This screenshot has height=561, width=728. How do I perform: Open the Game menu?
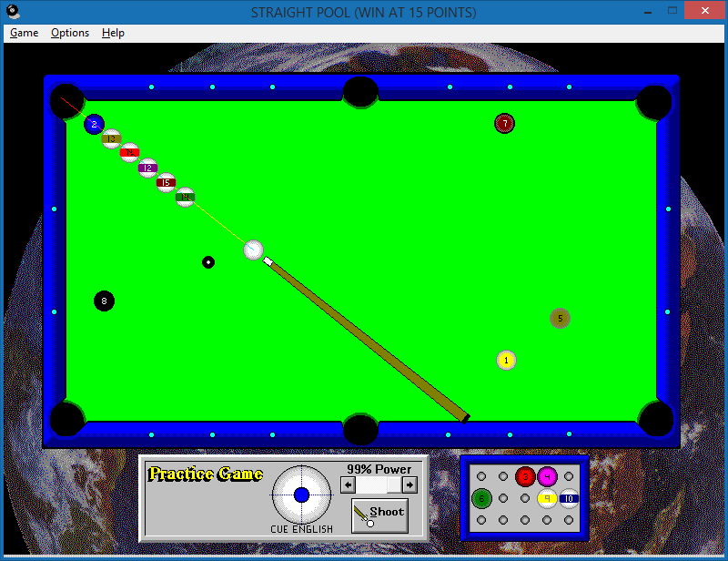point(25,33)
